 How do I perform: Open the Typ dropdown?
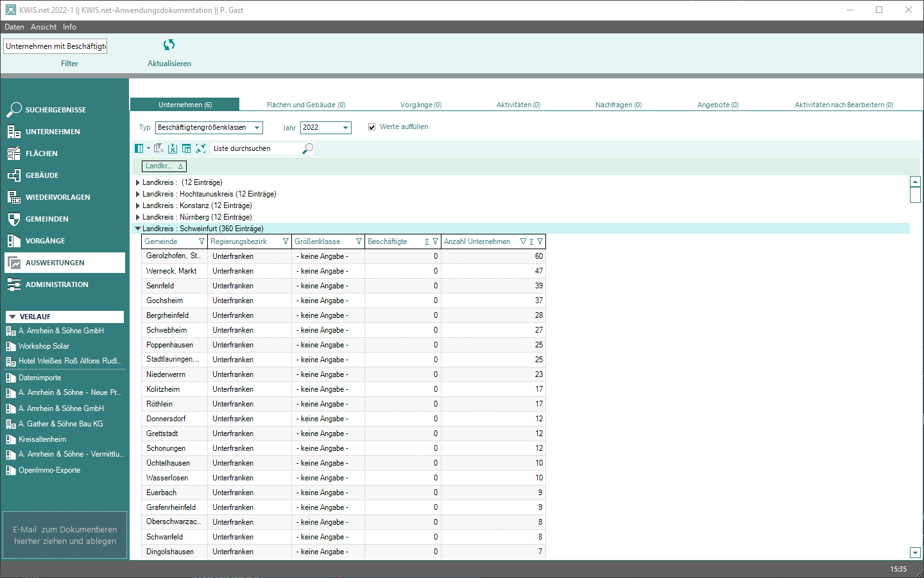point(257,128)
